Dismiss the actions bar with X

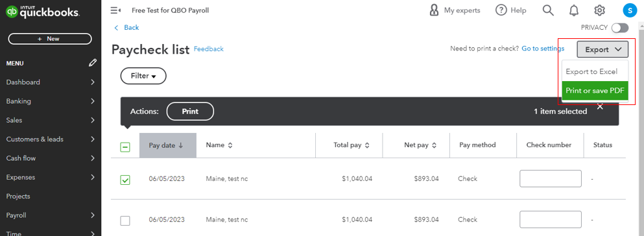pos(600,107)
